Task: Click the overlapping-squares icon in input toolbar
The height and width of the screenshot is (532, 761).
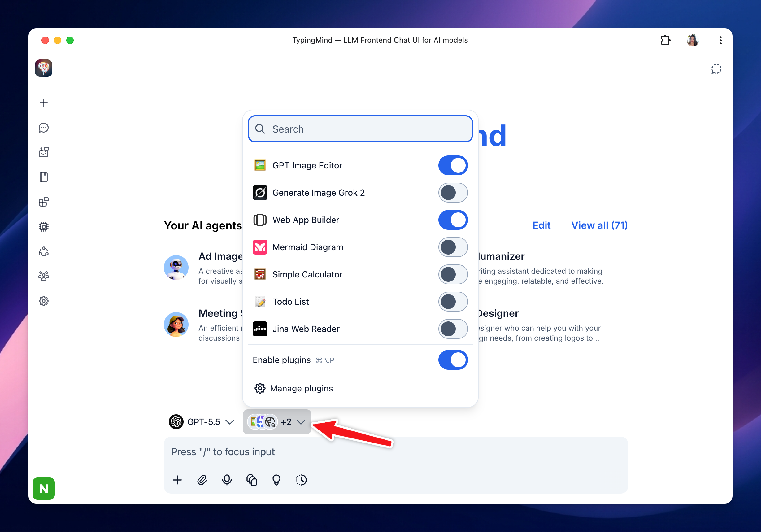Action: pos(252,480)
